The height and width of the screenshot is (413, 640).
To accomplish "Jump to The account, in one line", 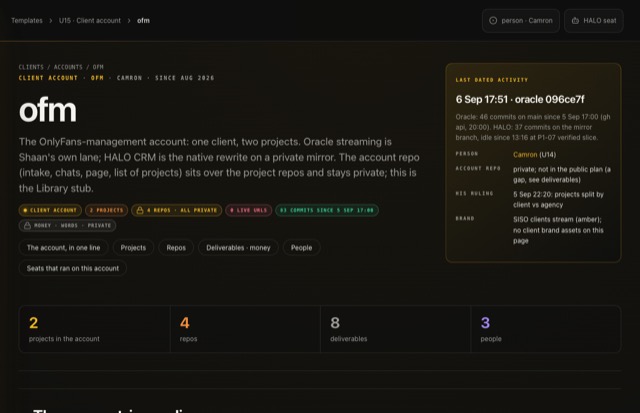I will click(63, 248).
